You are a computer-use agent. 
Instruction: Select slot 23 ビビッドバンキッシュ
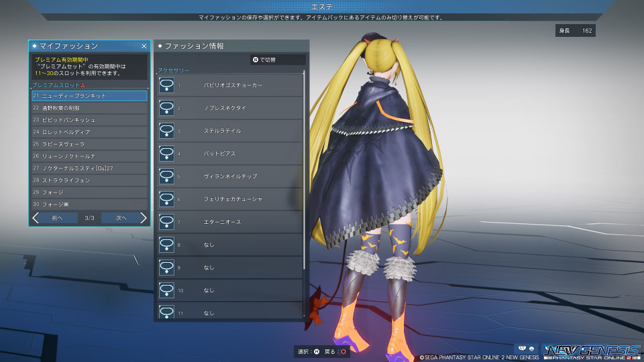89,120
